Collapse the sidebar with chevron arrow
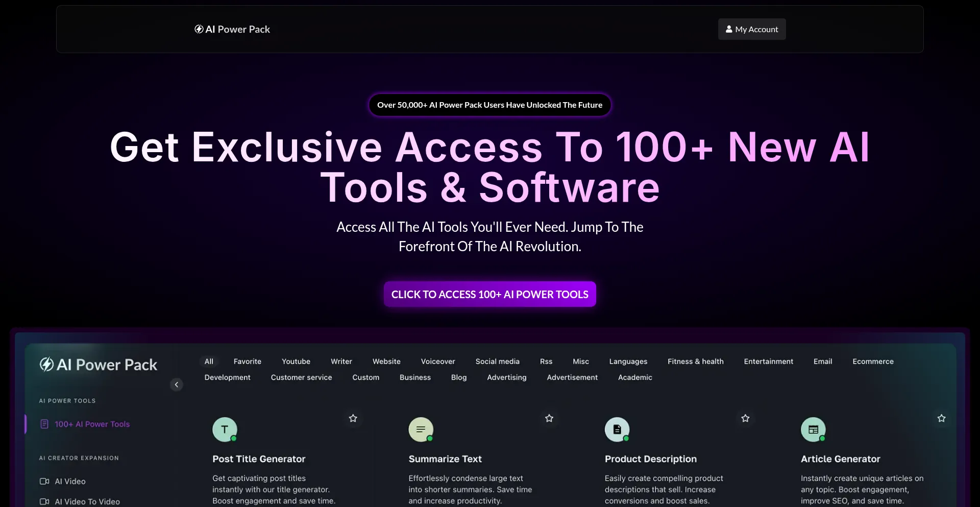Screen dimensions: 980x507 (x=176, y=384)
